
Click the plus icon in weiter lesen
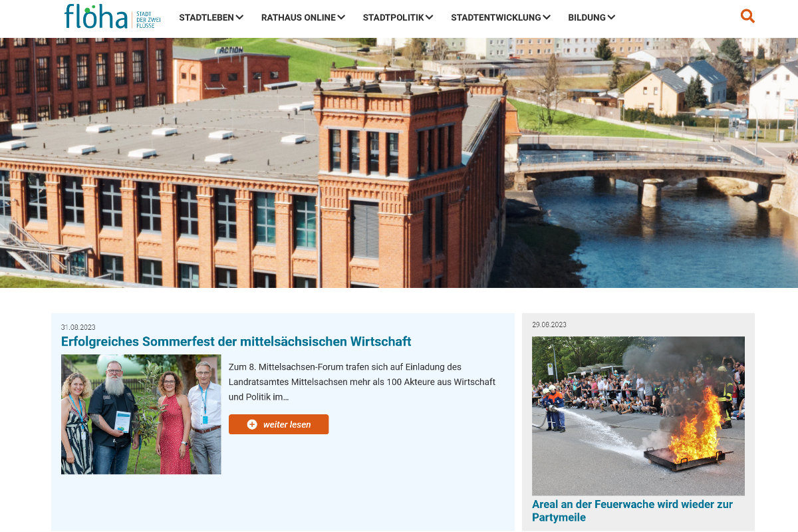[252, 424]
